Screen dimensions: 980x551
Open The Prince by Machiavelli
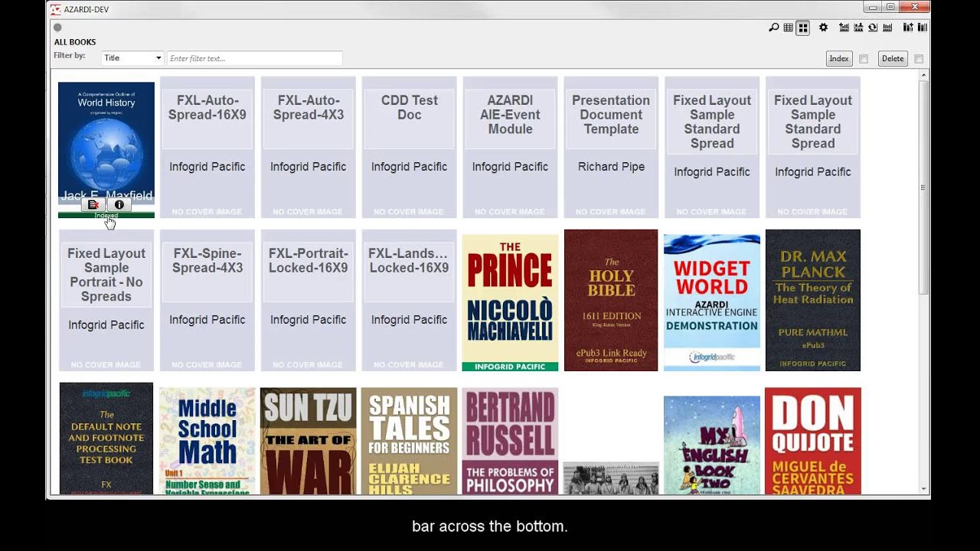[x=510, y=303]
